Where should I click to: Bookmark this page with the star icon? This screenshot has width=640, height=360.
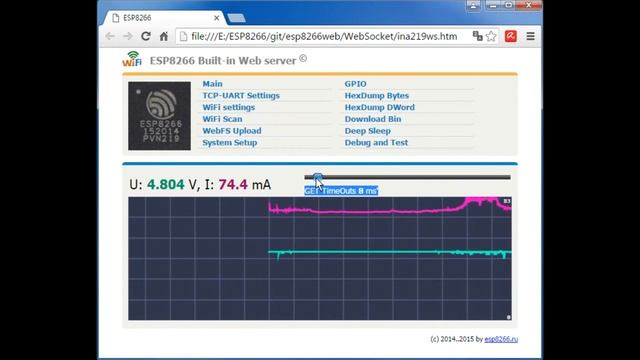[491, 36]
